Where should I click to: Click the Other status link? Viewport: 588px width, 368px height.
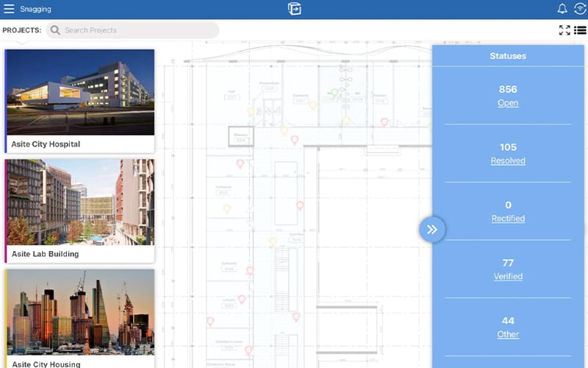[x=508, y=334]
